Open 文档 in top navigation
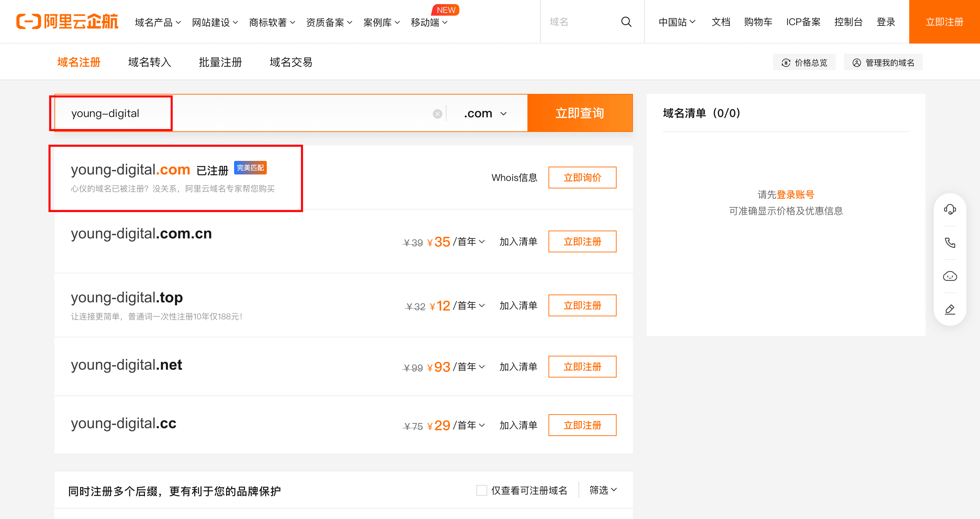Screen dimensions: 980x519 click(x=721, y=22)
